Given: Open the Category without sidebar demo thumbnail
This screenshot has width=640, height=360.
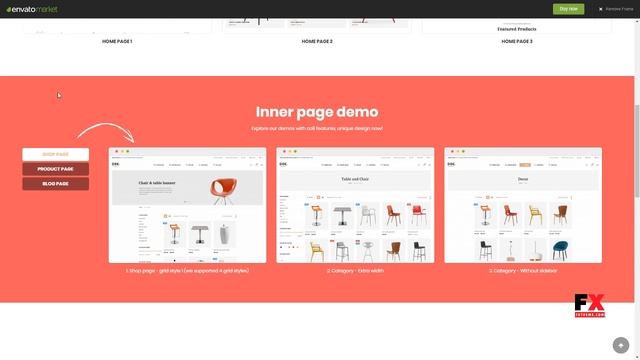Looking at the screenshot, I should click(x=523, y=205).
